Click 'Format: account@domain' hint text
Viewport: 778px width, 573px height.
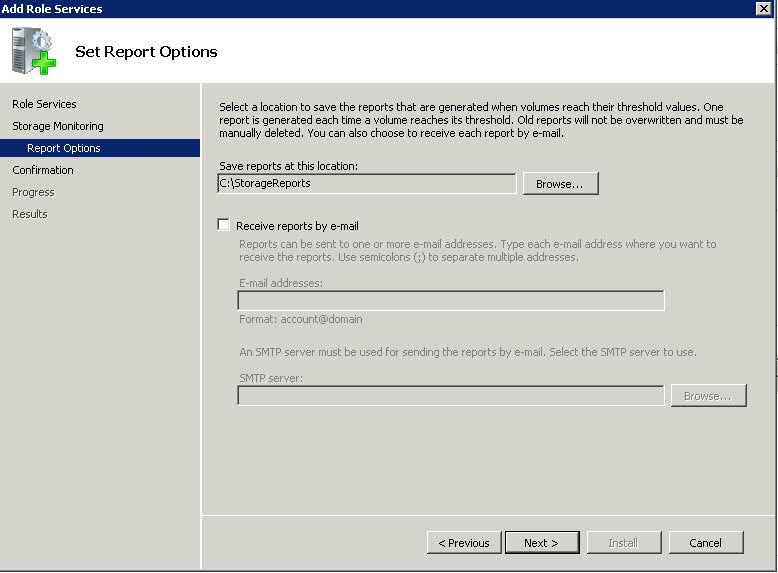(301, 319)
